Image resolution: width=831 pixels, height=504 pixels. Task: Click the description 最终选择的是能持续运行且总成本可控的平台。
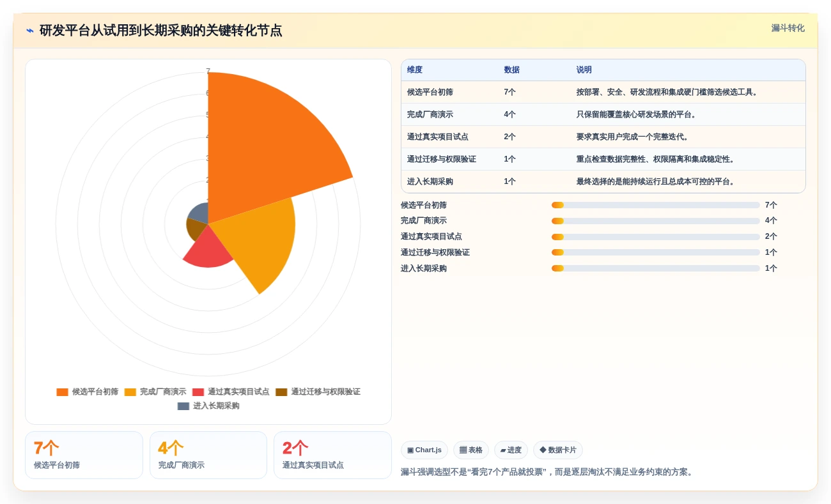pos(657,182)
